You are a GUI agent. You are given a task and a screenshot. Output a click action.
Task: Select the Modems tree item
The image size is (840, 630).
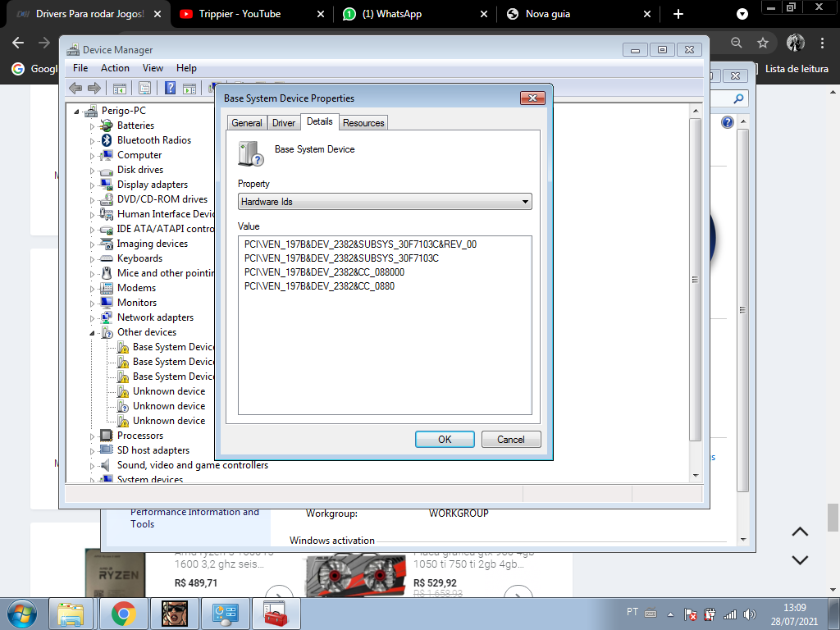click(137, 288)
